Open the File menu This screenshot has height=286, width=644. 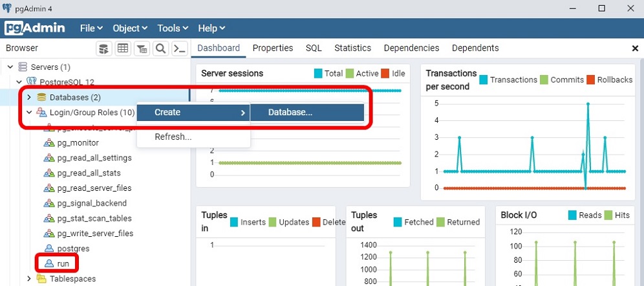(x=91, y=28)
